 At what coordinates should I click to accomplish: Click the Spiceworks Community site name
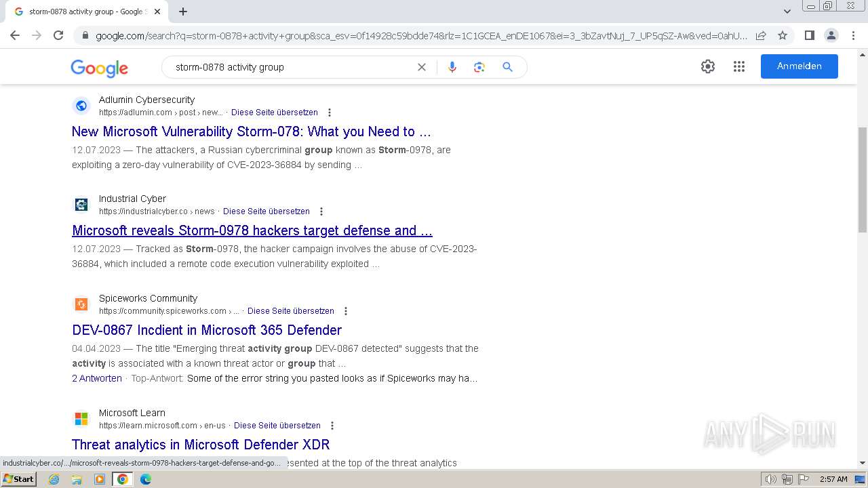[148, 298]
